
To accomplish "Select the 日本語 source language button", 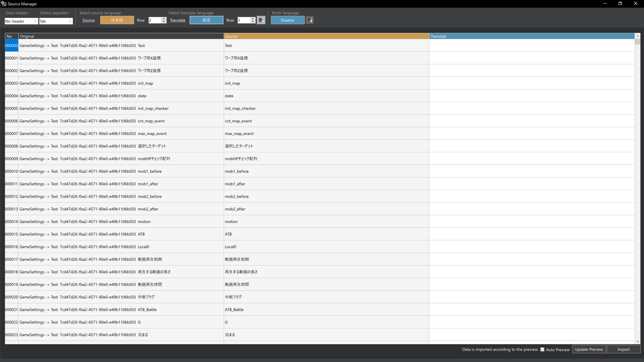I will point(117,20).
